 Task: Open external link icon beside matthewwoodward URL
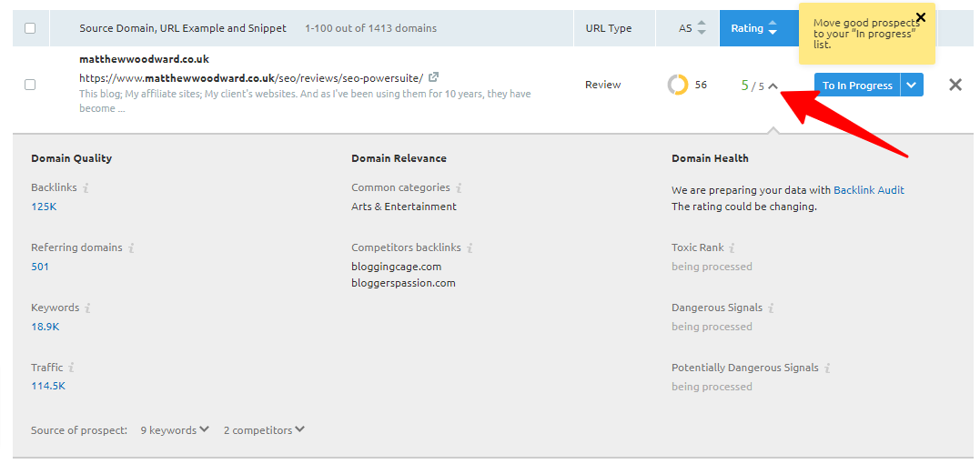point(434,77)
